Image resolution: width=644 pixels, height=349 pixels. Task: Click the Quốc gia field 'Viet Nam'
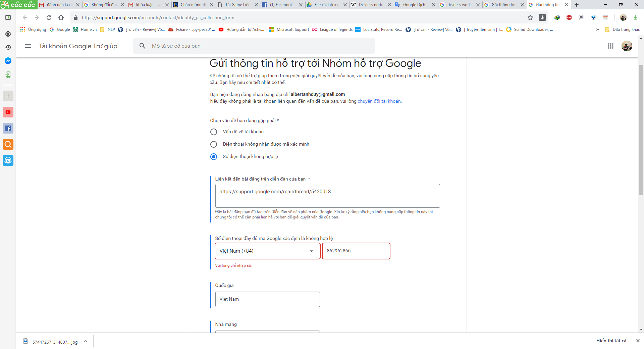267,299
